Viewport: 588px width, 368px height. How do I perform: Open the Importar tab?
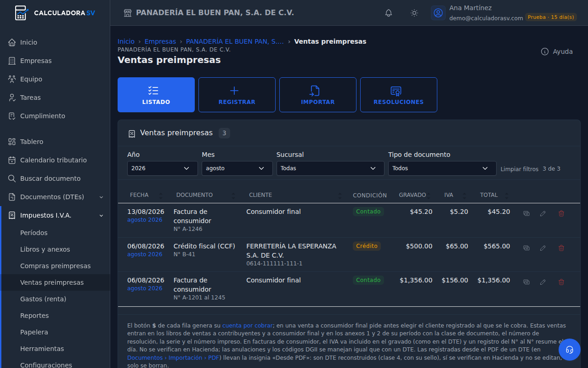point(318,95)
